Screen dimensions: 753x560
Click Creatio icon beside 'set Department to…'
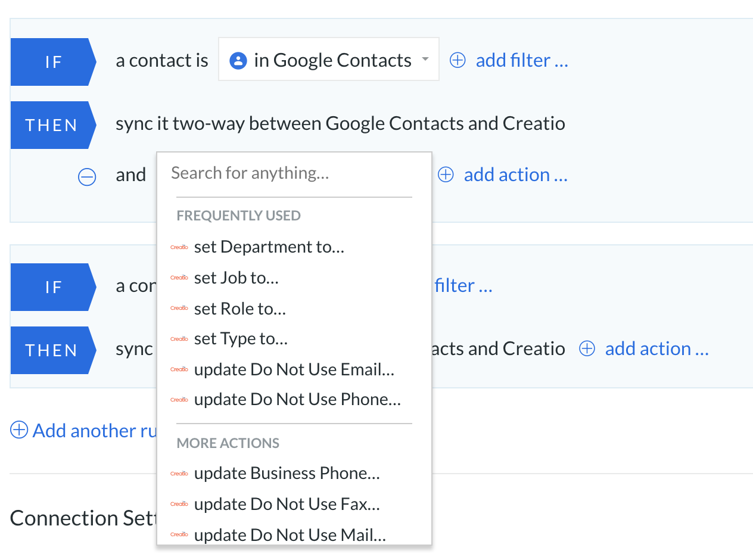[179, 247]
